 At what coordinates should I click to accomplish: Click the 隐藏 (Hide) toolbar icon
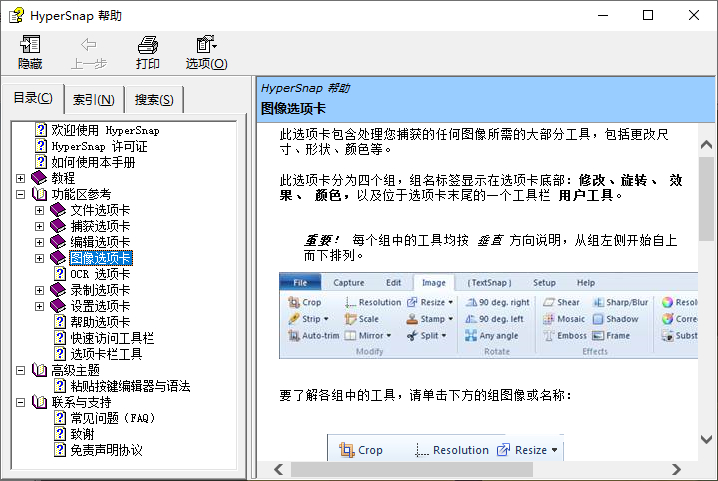30,44
